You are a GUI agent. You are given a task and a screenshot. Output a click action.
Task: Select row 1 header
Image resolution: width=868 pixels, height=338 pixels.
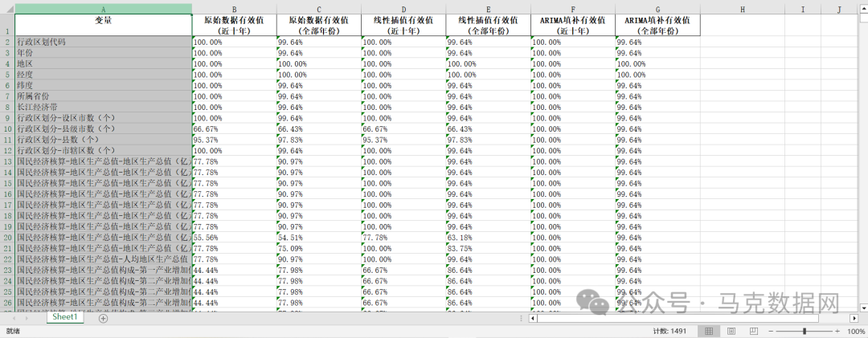(x=7, y=25)
